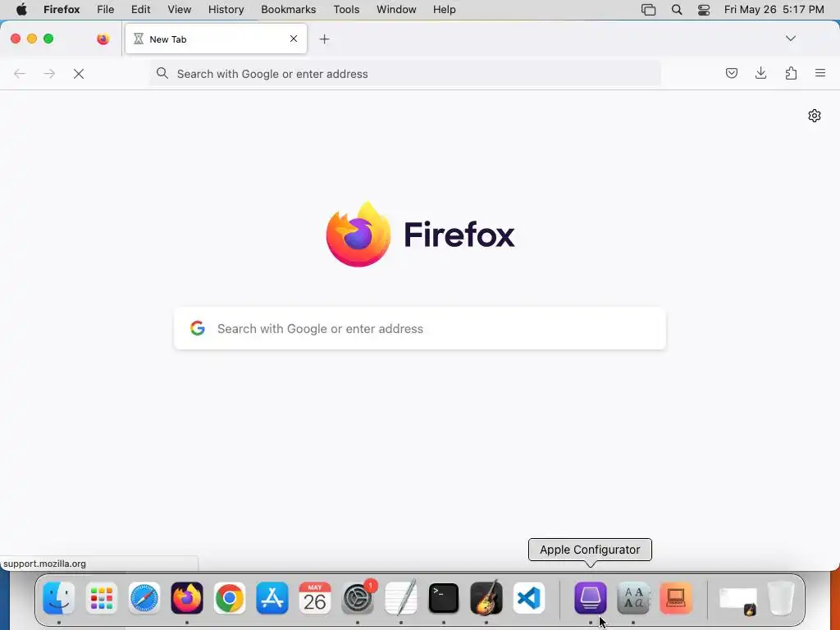
Task: Open Stage Manager icon in menu bar
Action: click(x=648, y=10)
